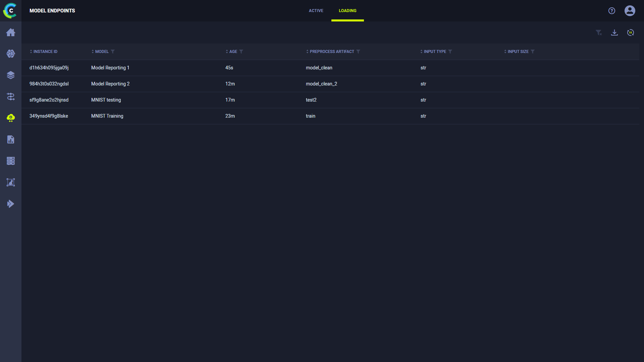This screenshot has height=362, width=644.
Task: Click the filter icon to filter endpoints
Action: [598, 32]
